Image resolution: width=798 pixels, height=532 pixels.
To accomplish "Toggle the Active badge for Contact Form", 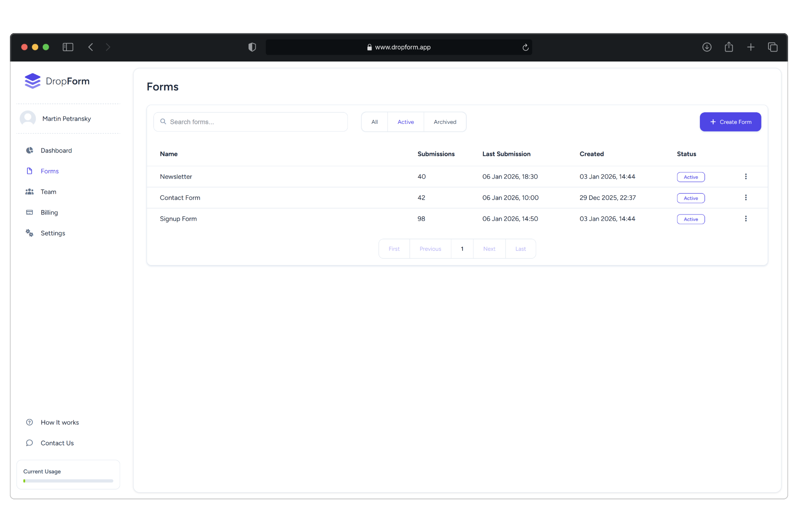I will (690, 198).
